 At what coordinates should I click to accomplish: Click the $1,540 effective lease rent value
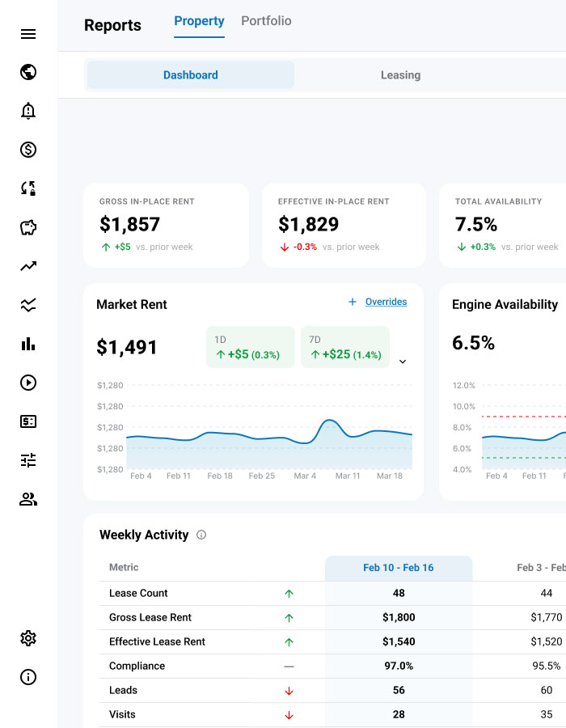pos(399,641)
